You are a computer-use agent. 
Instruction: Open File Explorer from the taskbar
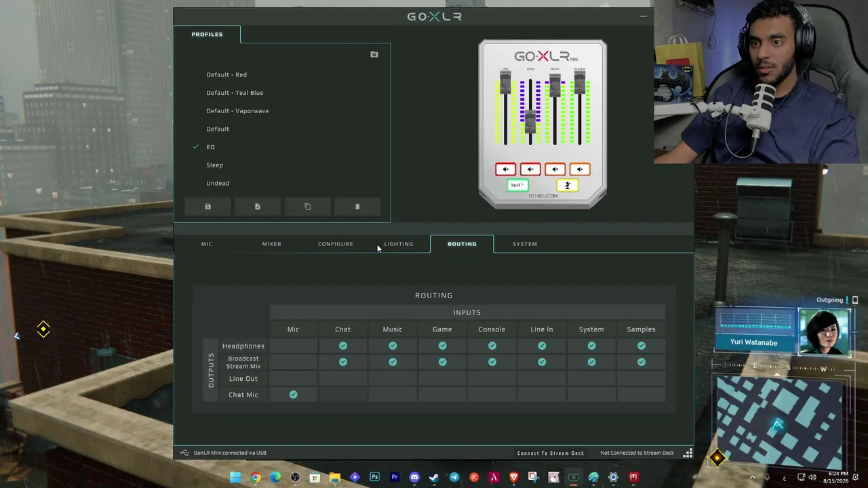click(334, 477)
